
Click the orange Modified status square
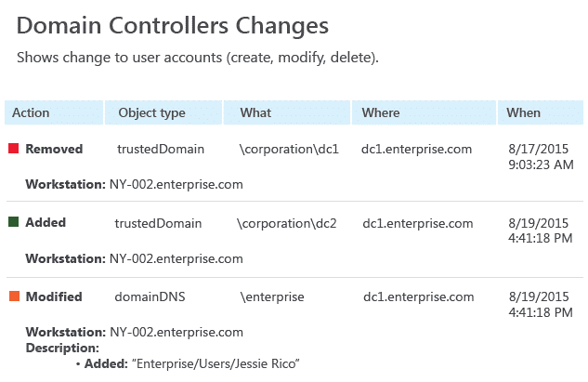click(14, 296)
